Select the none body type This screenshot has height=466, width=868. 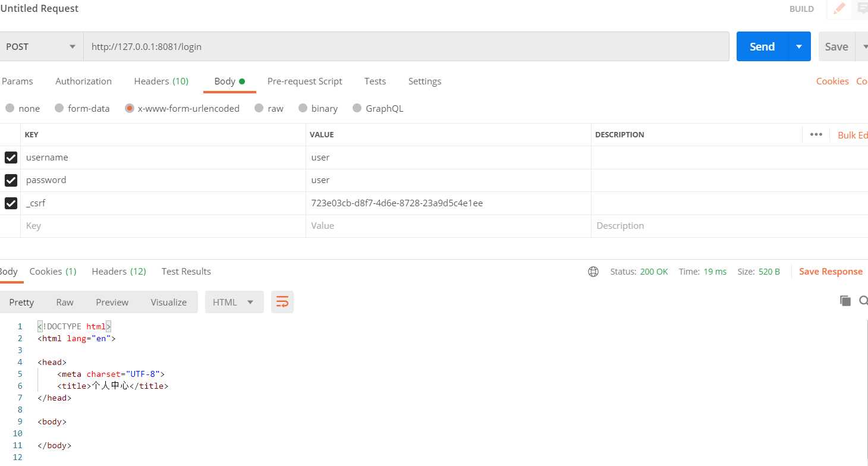(x=23, y=108)
